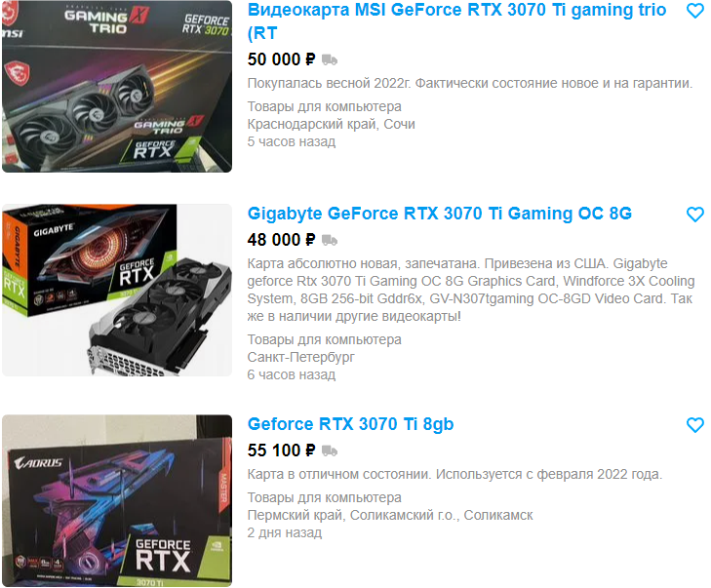View the Gigabyte card and box photo
The width and height of the screenshot is (711, 588).
117,291
